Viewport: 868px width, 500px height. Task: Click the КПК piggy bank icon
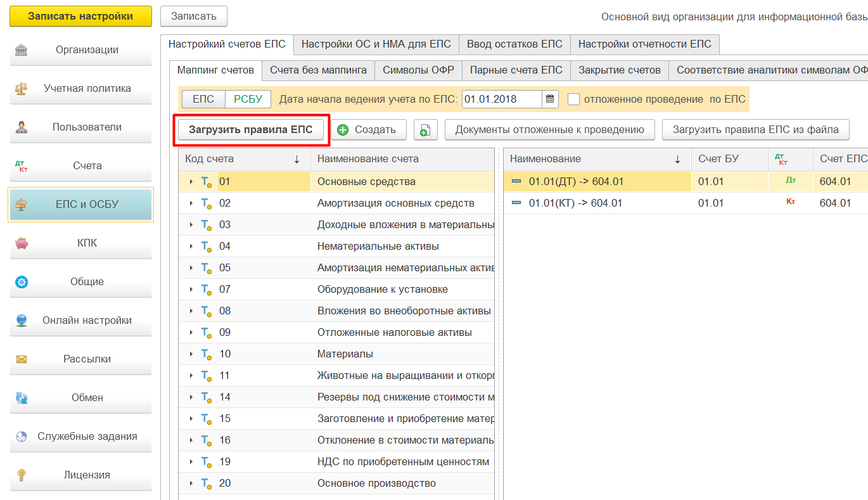(22, 243)
